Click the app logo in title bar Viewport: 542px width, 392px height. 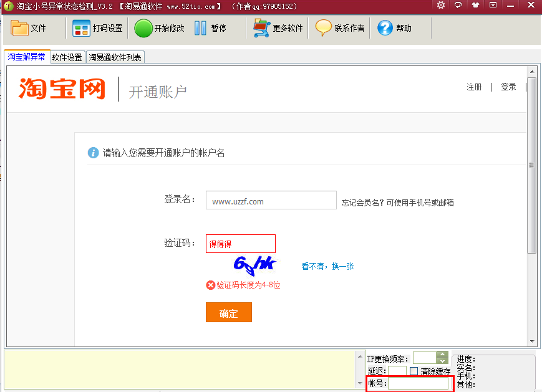coord(9,6)
